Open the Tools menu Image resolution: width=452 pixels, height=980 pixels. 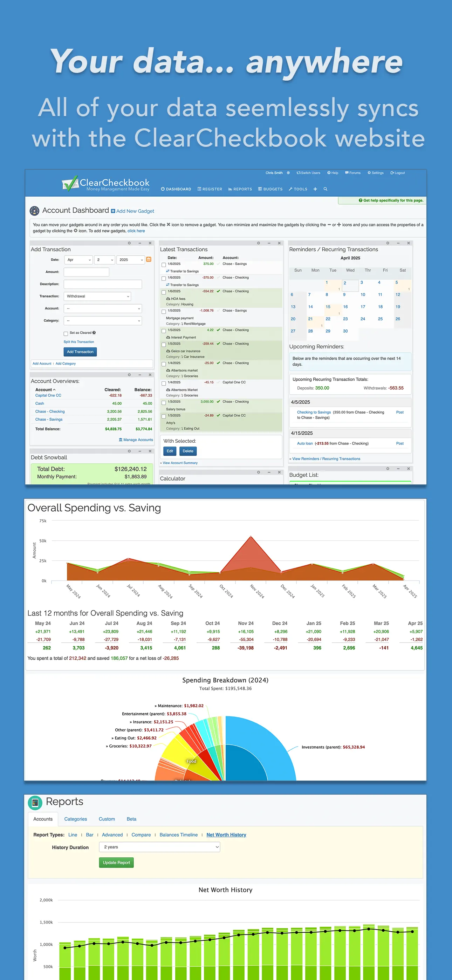298,189
